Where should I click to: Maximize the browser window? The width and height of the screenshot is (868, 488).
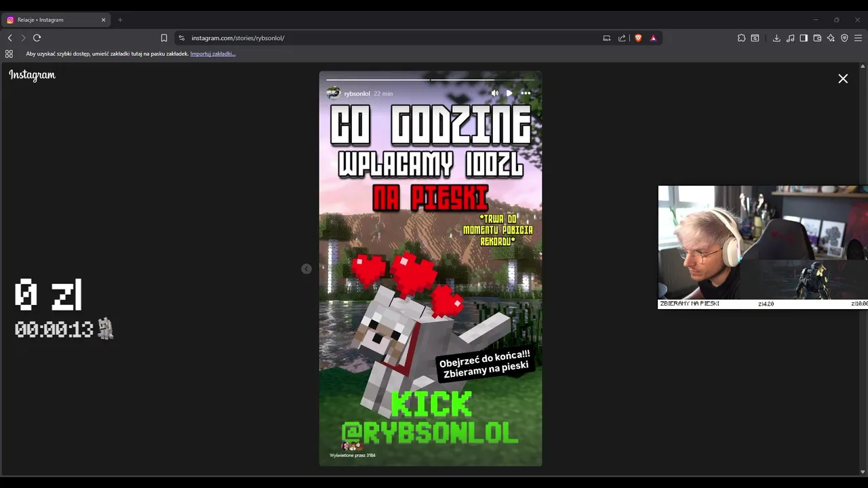[x=836, y=20]
